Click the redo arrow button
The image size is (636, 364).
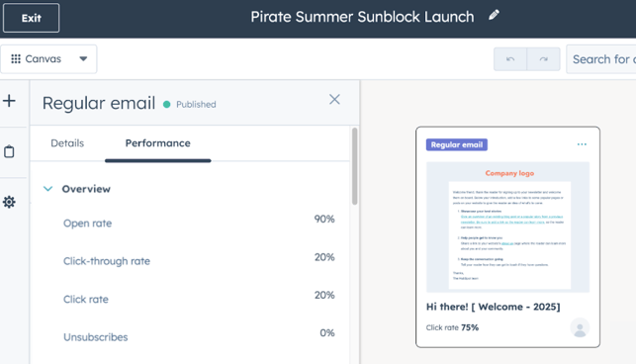point(544,59)
